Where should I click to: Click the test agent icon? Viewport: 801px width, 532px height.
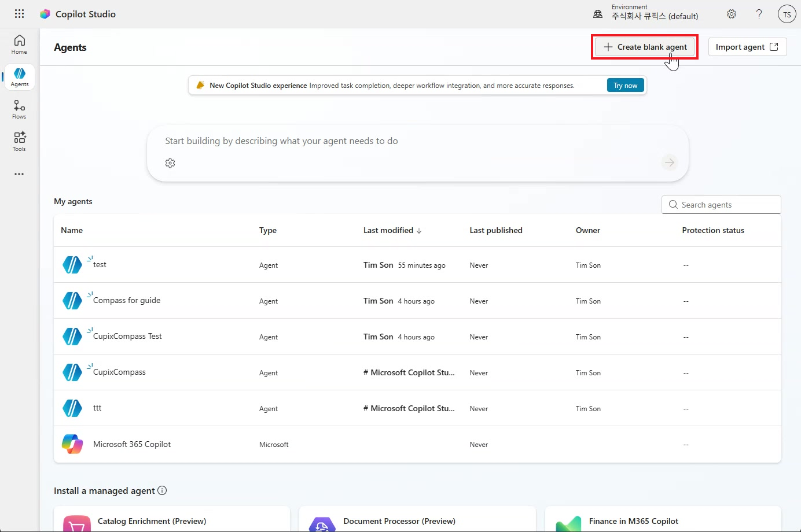[72, 265]
